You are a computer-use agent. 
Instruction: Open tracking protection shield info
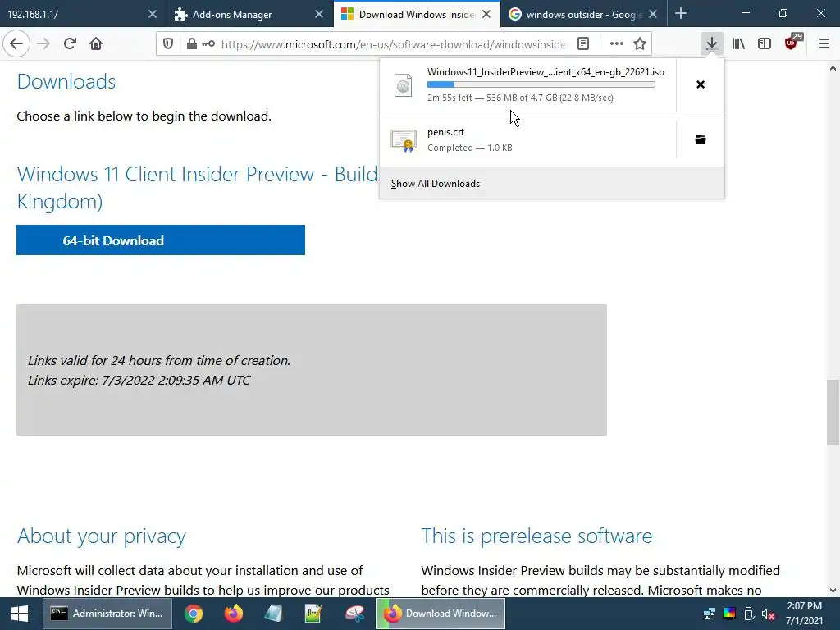coord(168,44)
